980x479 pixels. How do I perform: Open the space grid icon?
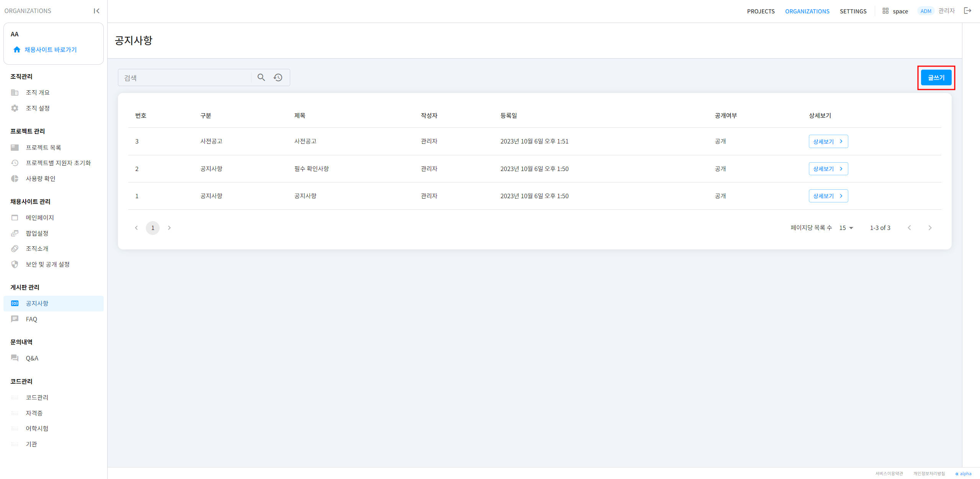click(885, 11)
